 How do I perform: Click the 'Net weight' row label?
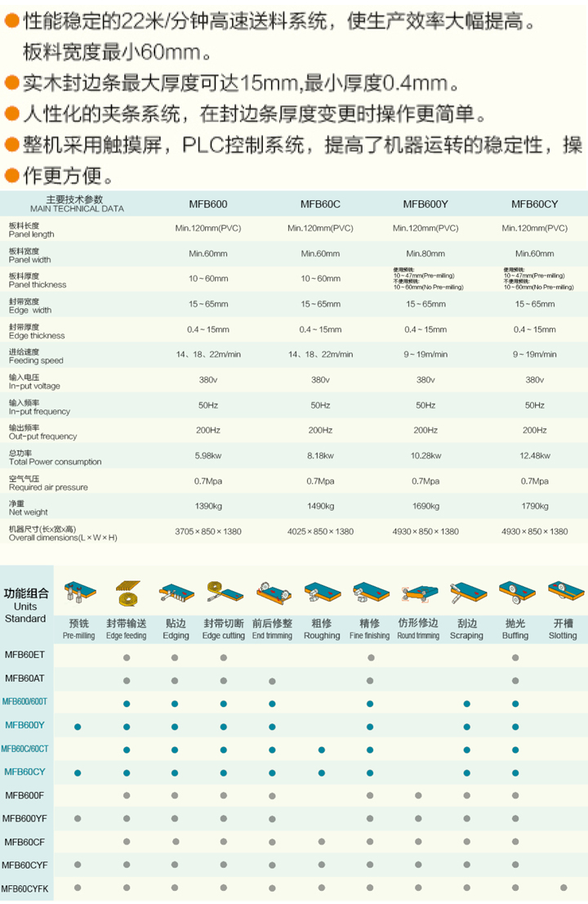[x=29, y=512]
